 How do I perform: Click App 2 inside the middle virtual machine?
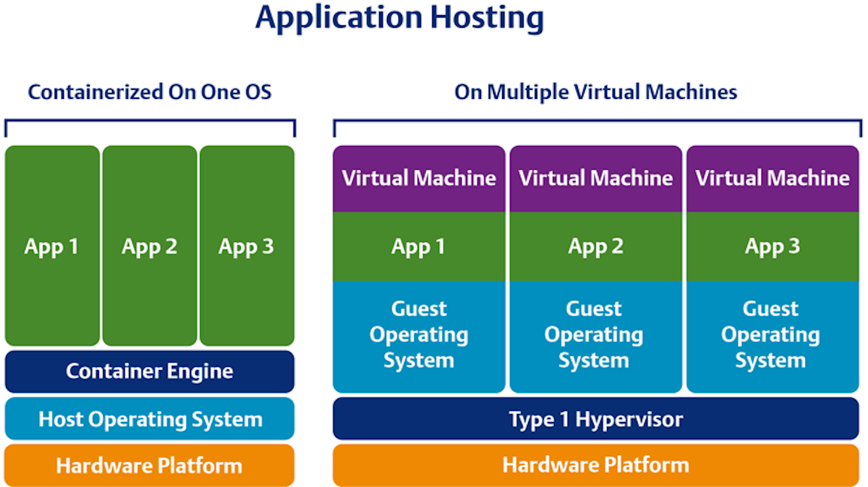(596, 247)
